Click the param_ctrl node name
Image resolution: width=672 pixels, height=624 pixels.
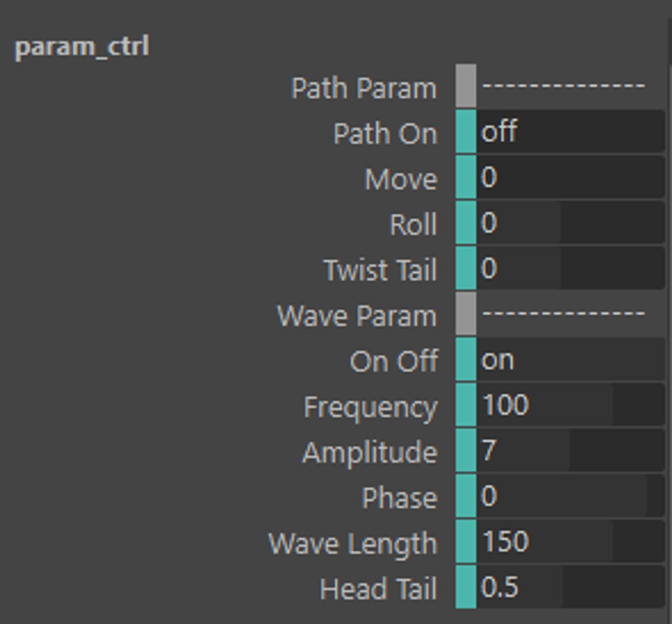point(81,46)
